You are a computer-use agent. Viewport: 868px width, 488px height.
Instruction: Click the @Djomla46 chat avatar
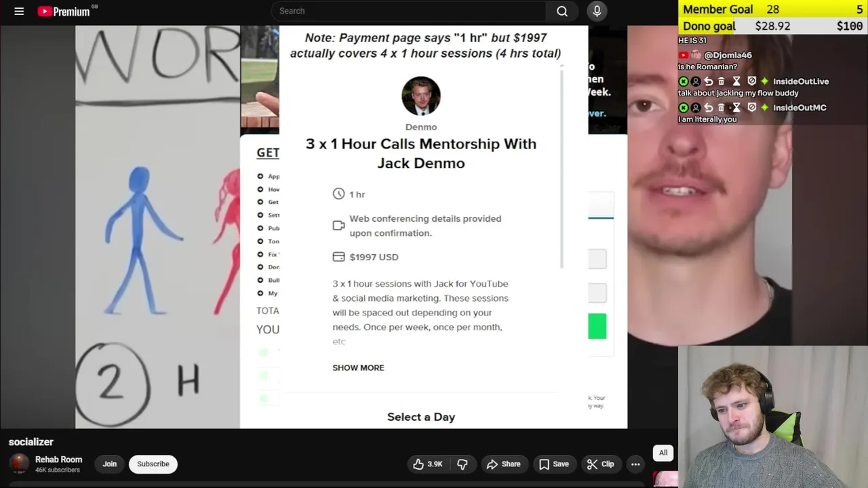click(x=696, y=55)
